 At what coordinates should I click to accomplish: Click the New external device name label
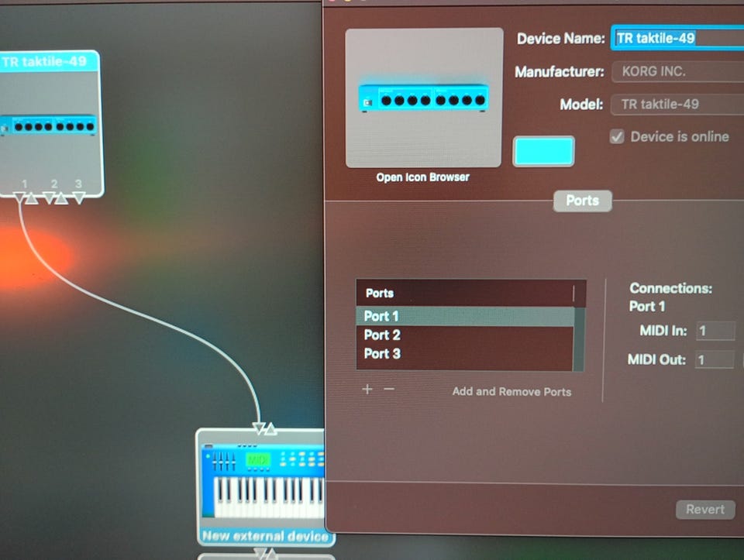pos(265,536)
